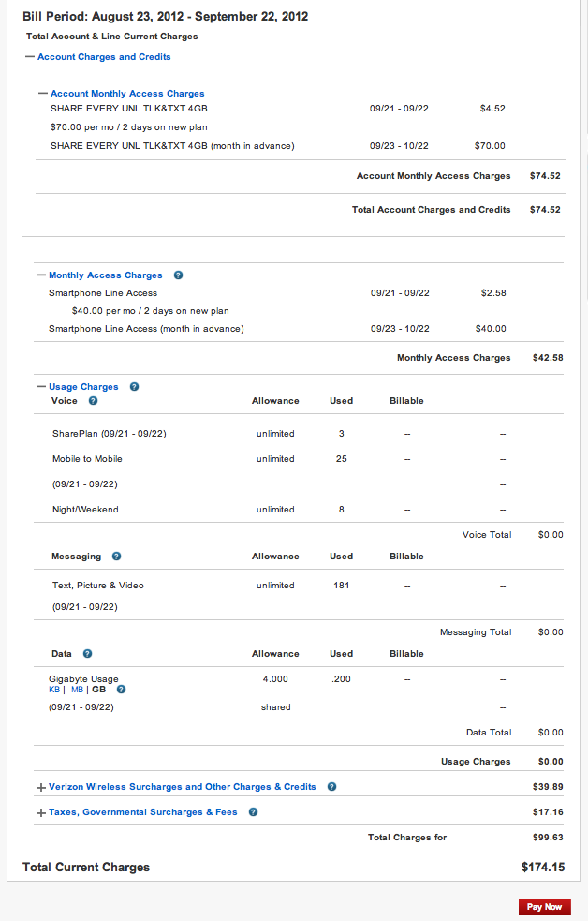Viewport: 588px width, 921px height.
Task: Expand Taxes, Governmental Surcharges & Fees plus icon
Action: pyautogui.click(x=40, y=813)
